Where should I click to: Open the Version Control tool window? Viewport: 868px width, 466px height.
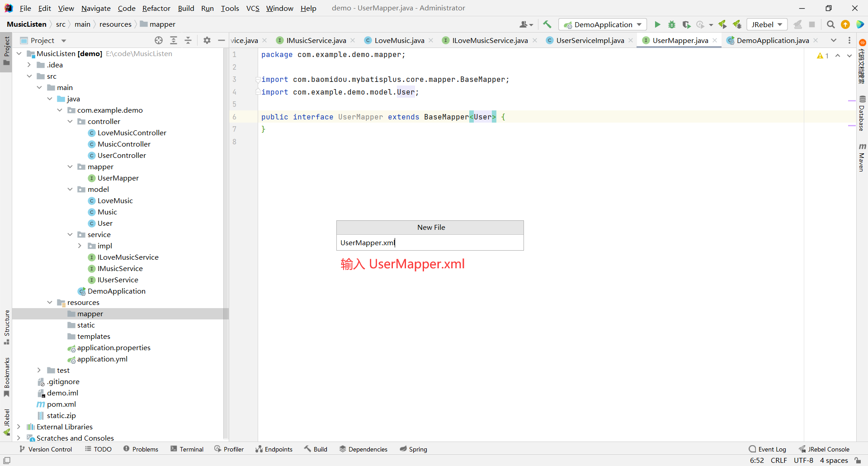[46, 449]
